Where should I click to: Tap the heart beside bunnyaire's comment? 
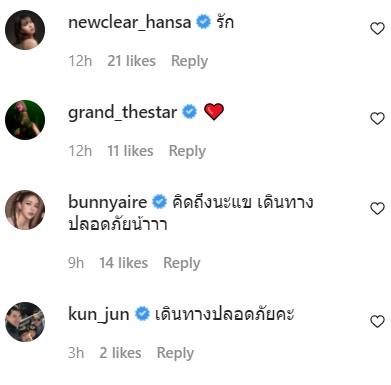(377, 209)
